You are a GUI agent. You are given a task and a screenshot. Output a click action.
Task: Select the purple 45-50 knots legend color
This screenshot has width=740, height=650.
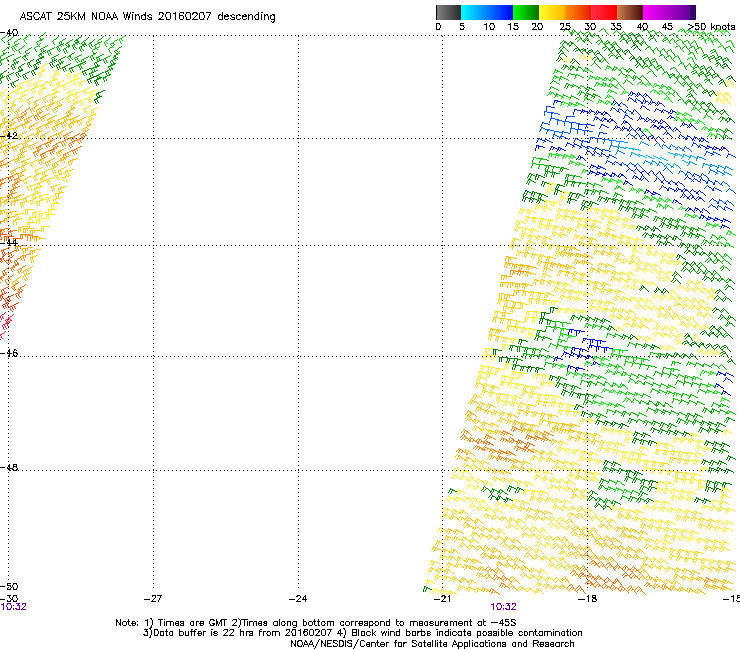tap(682, 12)
